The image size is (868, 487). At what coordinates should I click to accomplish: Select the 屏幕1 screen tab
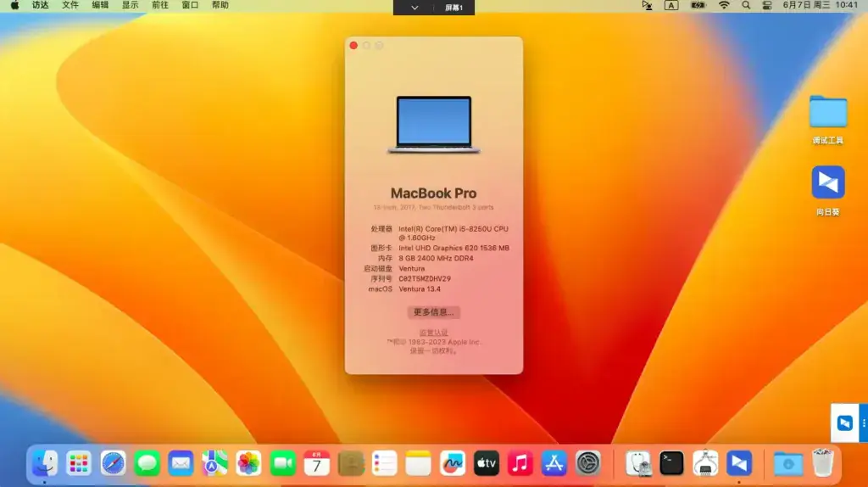pyautogui.click(x=454, y=8)
